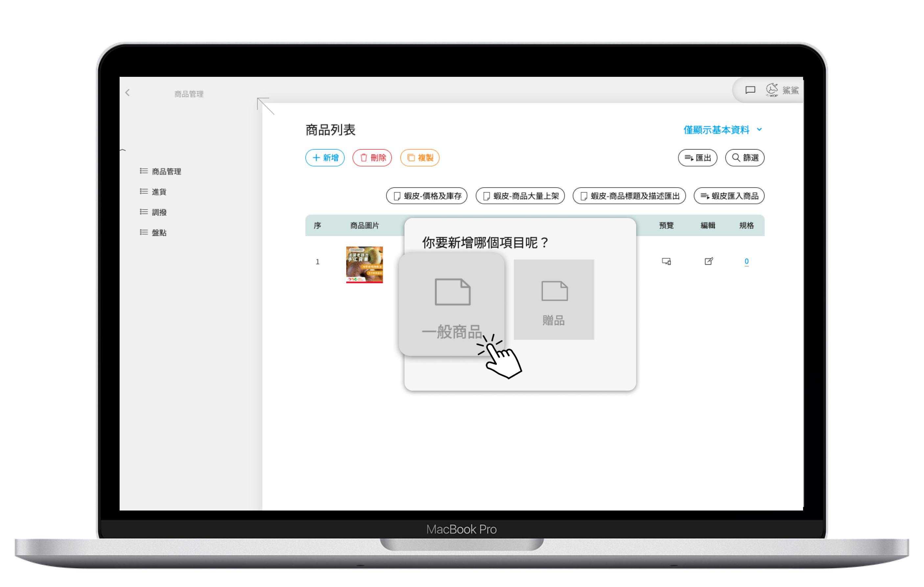Collapse the sidebar section caret

point(123,150)
